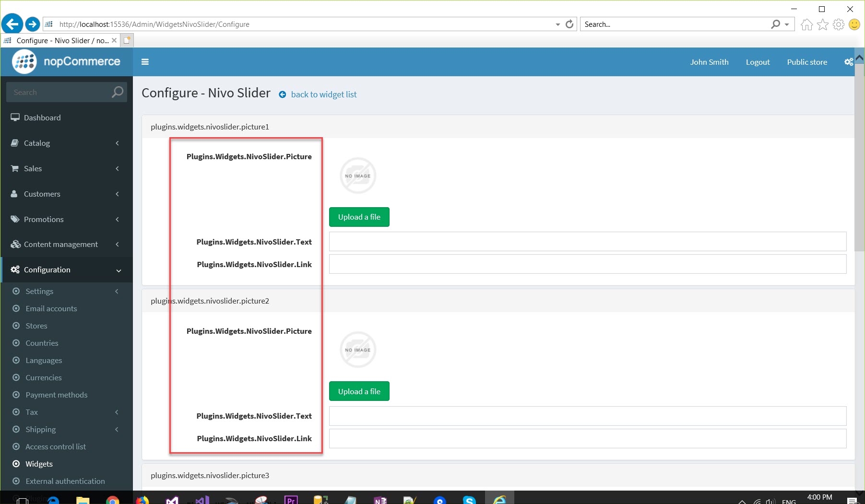Image resolution: width=865 pixels, height=504 pixels.
Task: Click the smiley feedback icon
Action: 854,24
